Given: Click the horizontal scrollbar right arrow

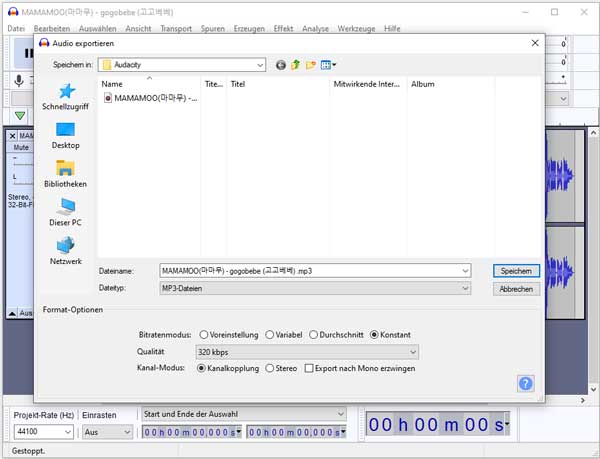Looking at the screenshot, I should pos(583,400).
